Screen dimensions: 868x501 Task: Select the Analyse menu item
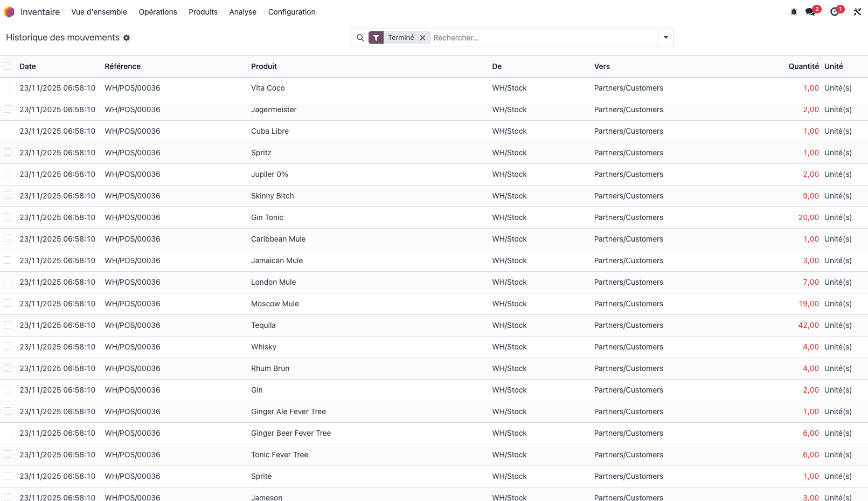tap(242, 12)
